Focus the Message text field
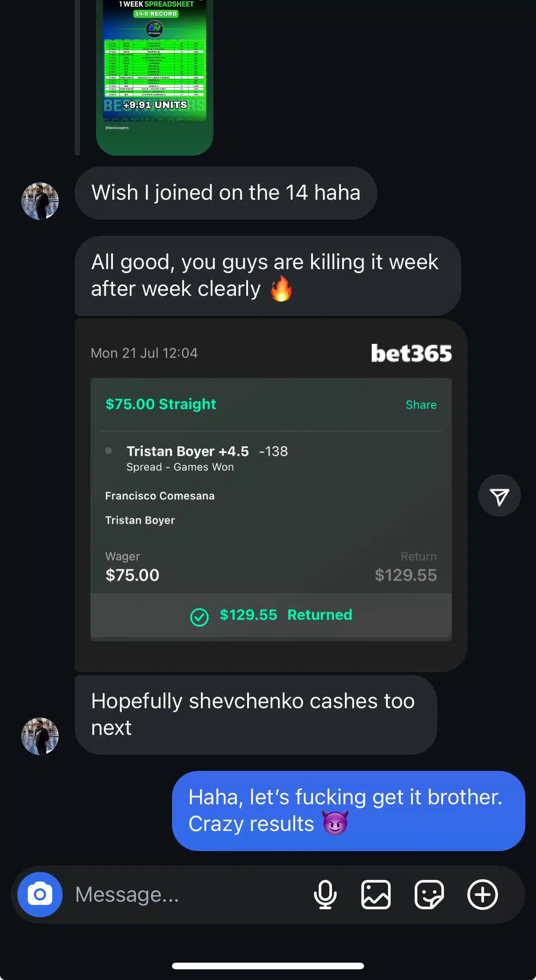Screen dimensions: 536x980 click(187, 894)
